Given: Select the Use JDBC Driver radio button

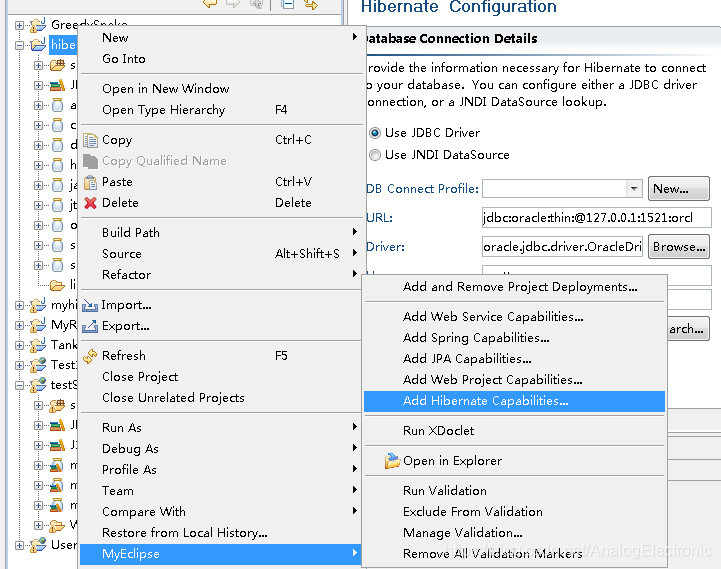Looking at the screenshot, I should [x=375, y=133].
